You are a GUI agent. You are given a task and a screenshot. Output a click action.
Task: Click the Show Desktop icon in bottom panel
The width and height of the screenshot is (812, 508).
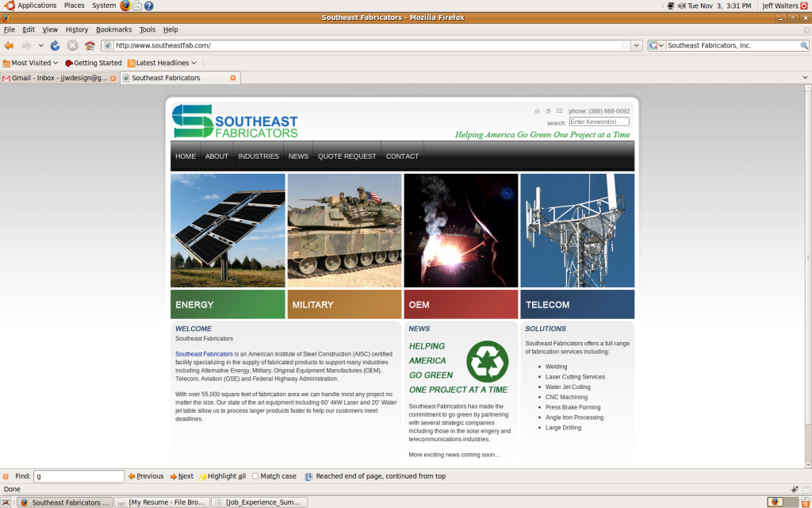[6, 502]
